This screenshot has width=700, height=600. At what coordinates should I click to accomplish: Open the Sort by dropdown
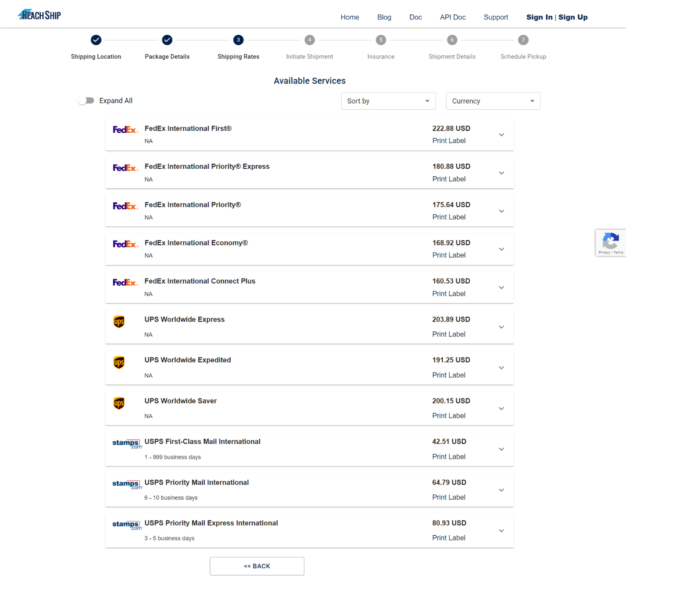388,101
